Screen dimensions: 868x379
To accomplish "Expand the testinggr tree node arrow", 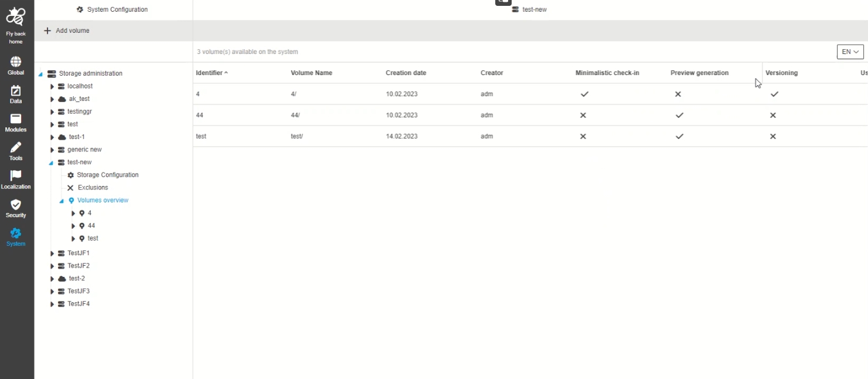I will point(52,111).
